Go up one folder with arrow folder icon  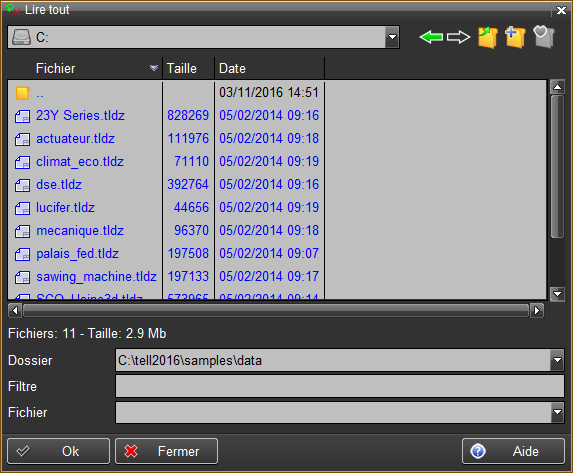488,37
